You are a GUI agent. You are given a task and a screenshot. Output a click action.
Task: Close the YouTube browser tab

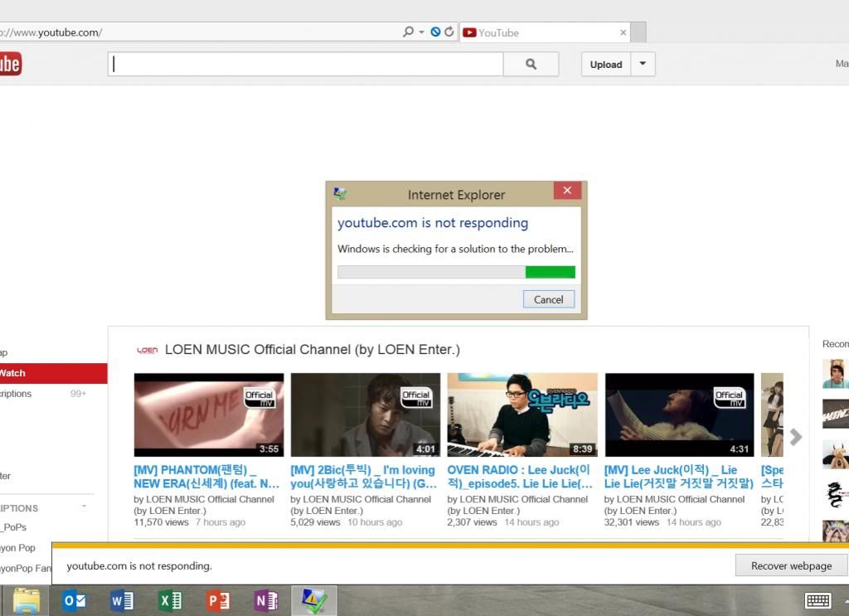click(623, 32)
